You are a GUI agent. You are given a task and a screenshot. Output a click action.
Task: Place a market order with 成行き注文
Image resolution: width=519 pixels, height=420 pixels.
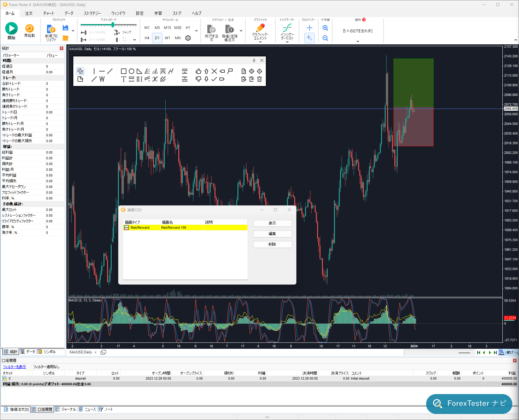click(x=212, y=33)
